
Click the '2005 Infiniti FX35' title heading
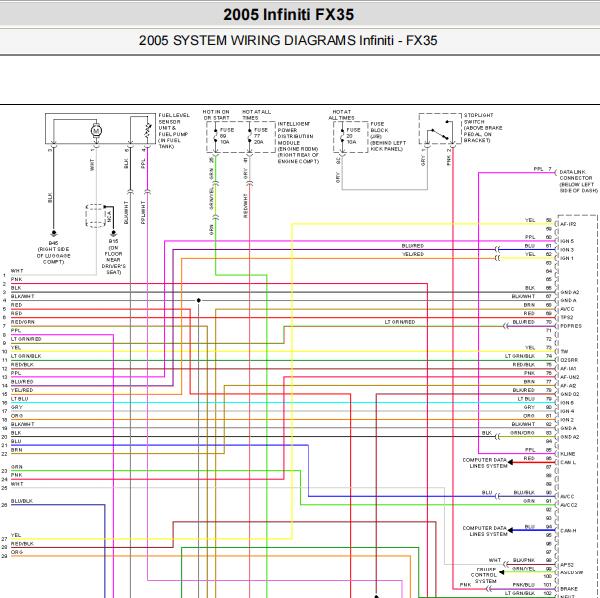coord(289,15)
